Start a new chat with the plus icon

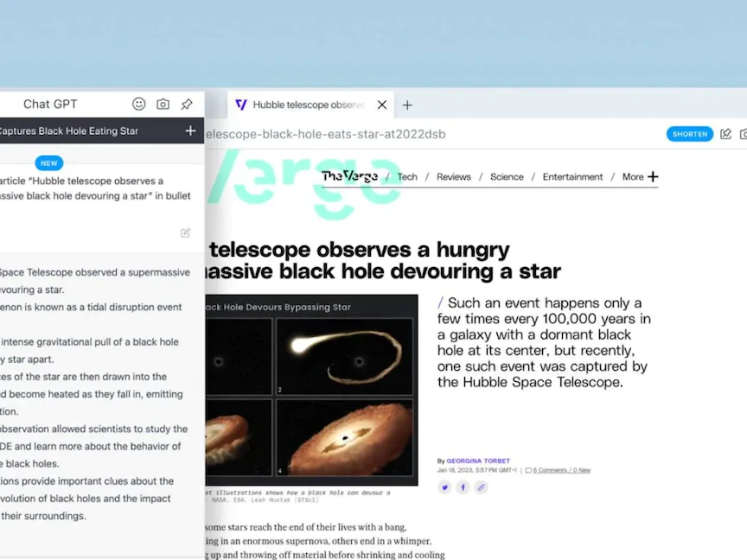click(x=190, y=131)
